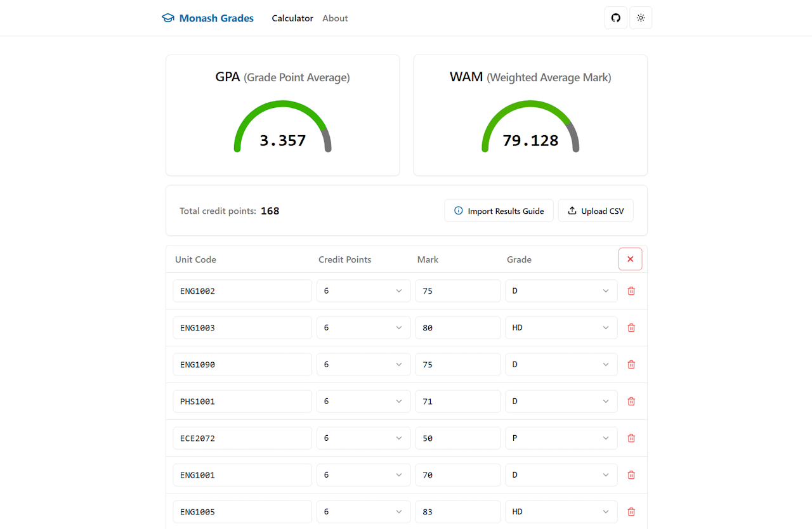Delete the ENG1090 row with trash icon
The image size is (812, 529).
tap(631, 365)
